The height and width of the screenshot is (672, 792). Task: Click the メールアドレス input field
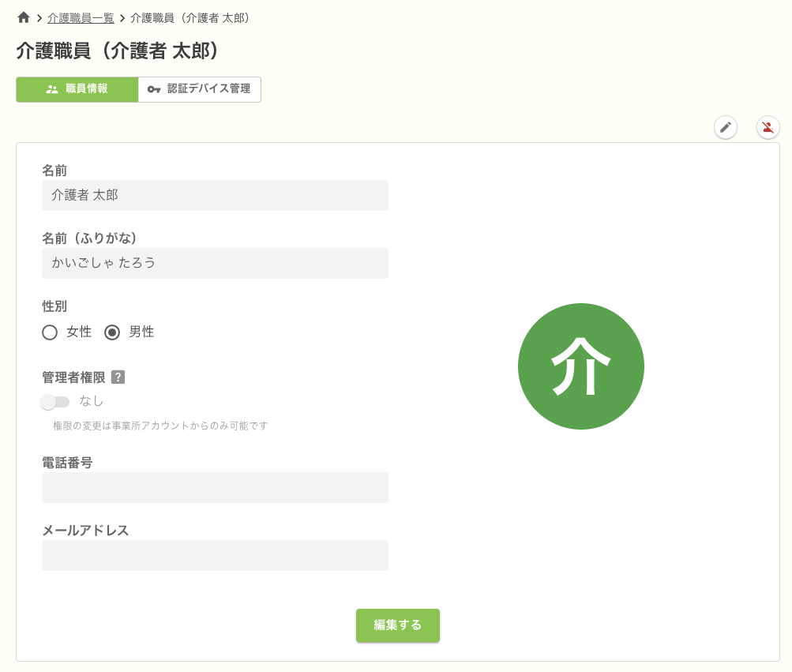pyautogui.click(x=215, y=555)
